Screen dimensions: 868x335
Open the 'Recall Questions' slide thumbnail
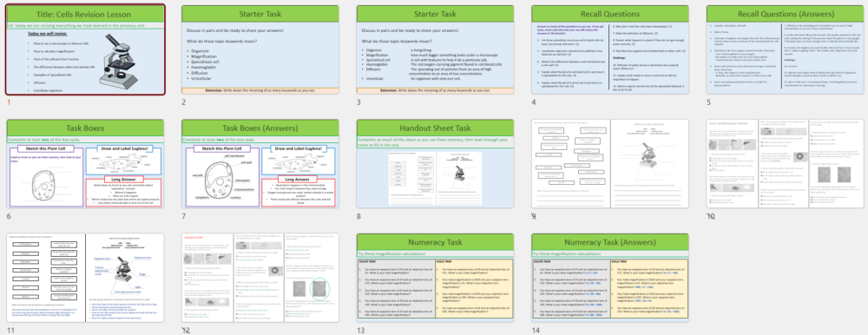pos(610,49)
